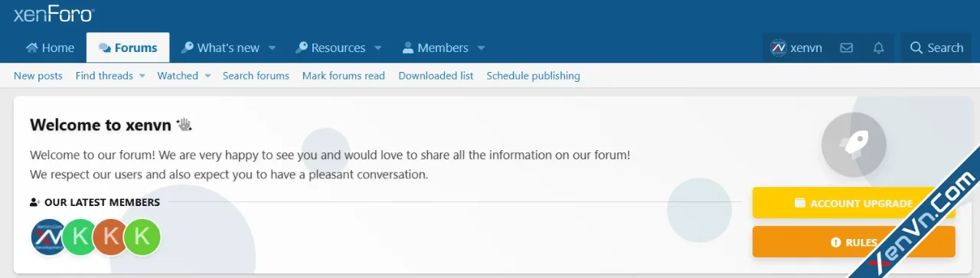980x278 pixels.
Task: Open the Forums tab
Action: click(x=128, y=47)
